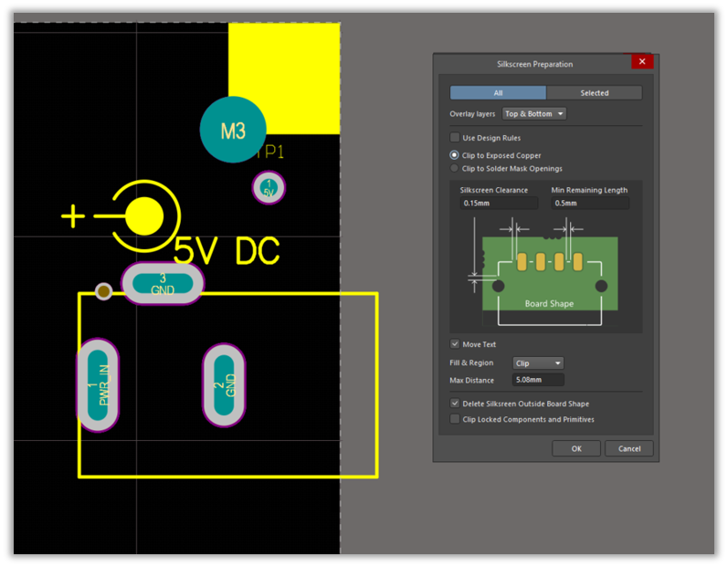
Task: Click the M3 mounting hole pad
Action: (x=233, y=130)
